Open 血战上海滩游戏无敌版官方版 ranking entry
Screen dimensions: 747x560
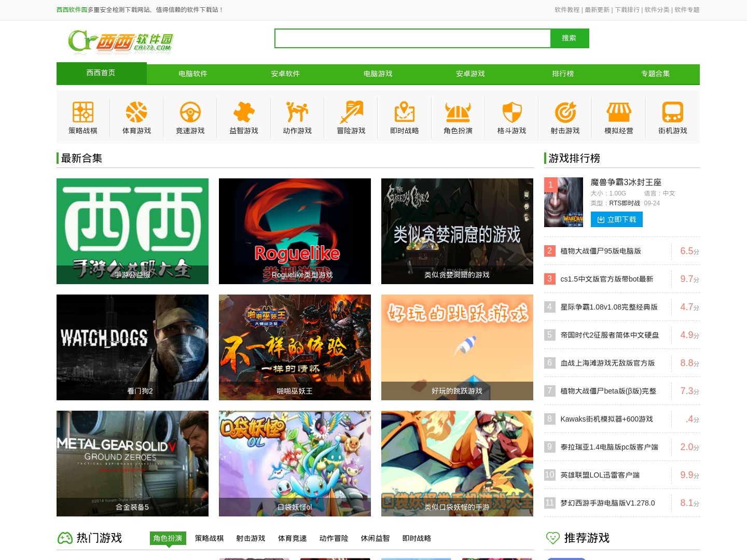point(607,363)
